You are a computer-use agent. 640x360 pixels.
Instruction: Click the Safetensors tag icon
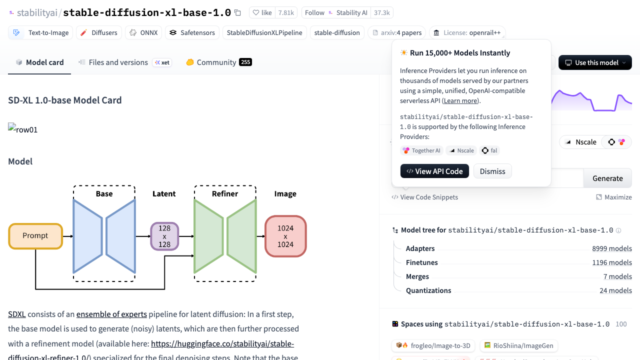coord(173,33)
